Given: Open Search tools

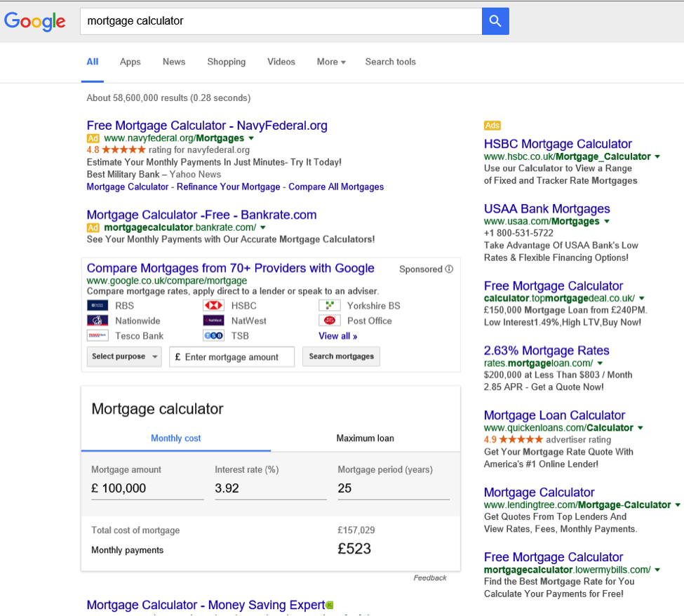Looking at the screenshot, I should coord(391,62).
